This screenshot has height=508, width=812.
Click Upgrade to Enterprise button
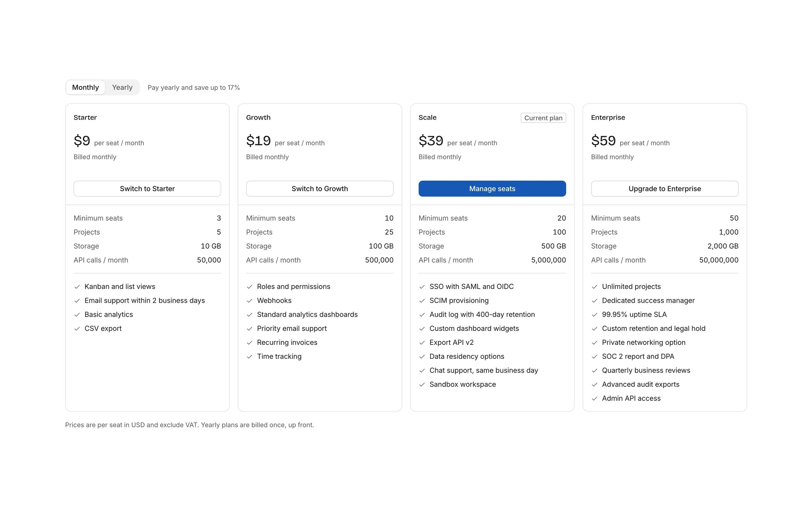click(665, 189)
